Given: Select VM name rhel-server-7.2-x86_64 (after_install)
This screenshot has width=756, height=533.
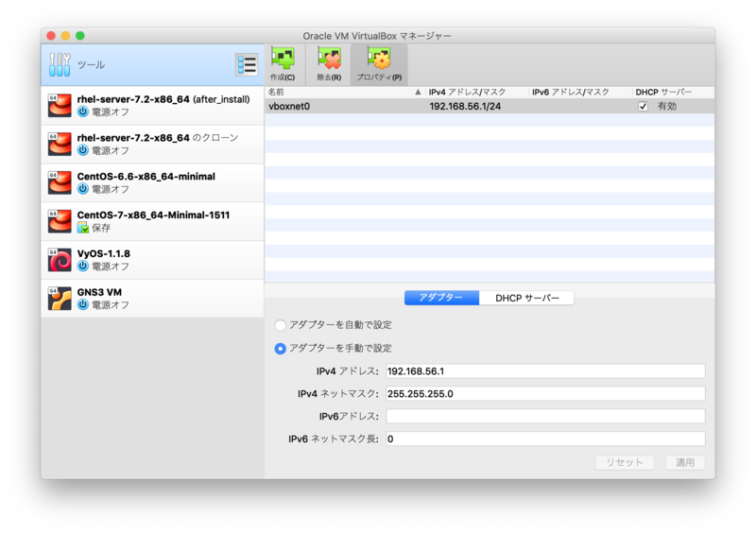Looking at the screenshot, I should pyautogui.click(x=163, y=99).
